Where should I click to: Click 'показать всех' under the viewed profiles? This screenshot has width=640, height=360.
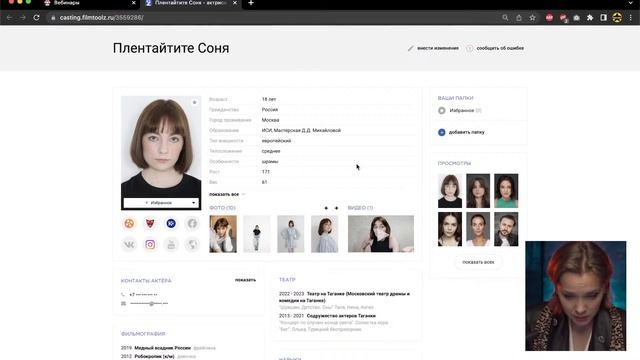(x=478, y=262)
